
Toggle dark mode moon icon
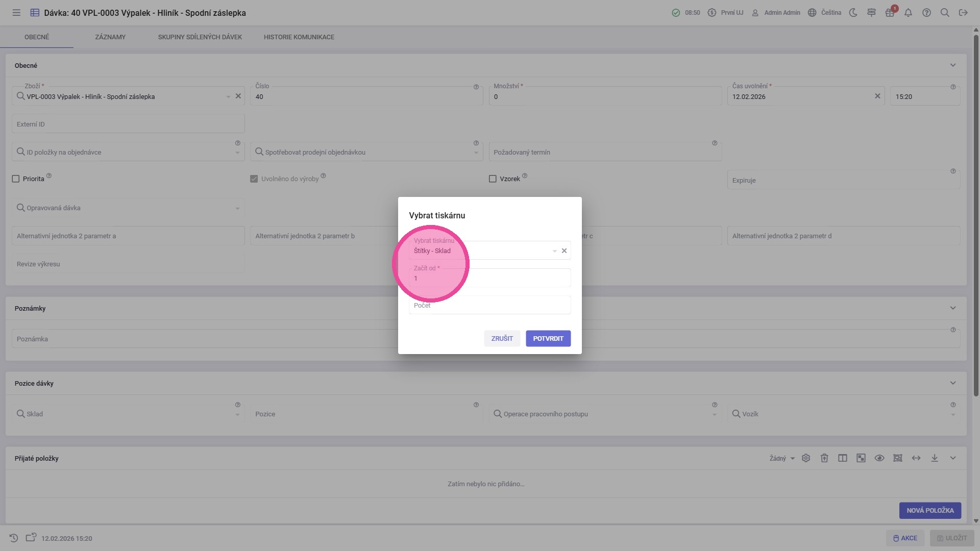click(853, 13)
